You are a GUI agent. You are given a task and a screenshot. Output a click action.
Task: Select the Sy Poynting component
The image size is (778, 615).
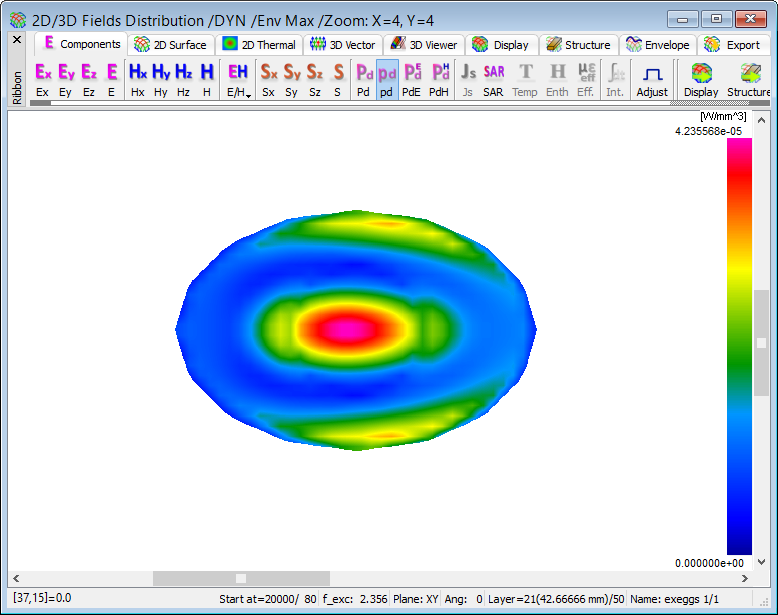292,79
